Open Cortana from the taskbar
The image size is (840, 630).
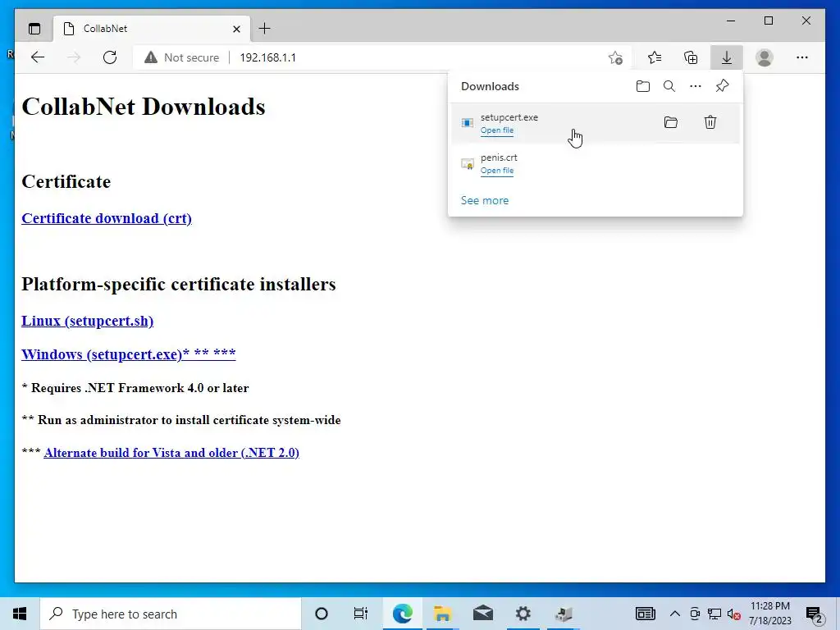pos(322,614)
